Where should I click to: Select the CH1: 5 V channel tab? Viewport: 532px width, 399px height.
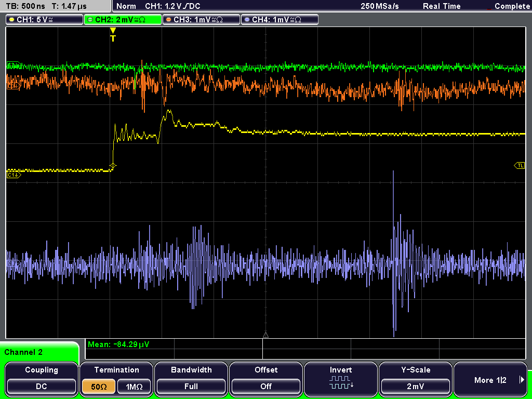pyautogui.click(x=45, y=19)
